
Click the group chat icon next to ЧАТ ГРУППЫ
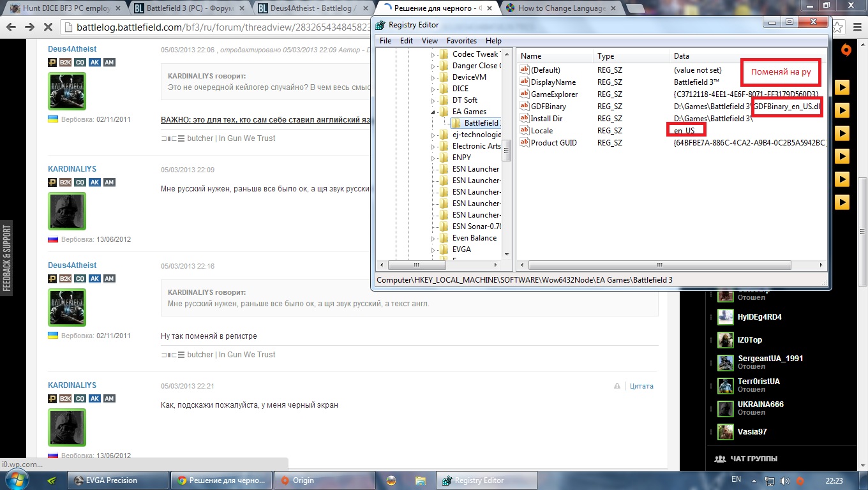720,459
